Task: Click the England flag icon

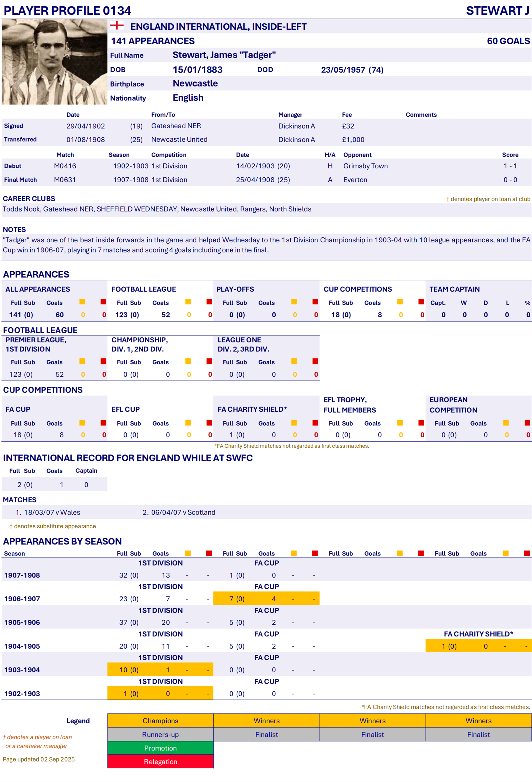Action: tap(117, 26)
